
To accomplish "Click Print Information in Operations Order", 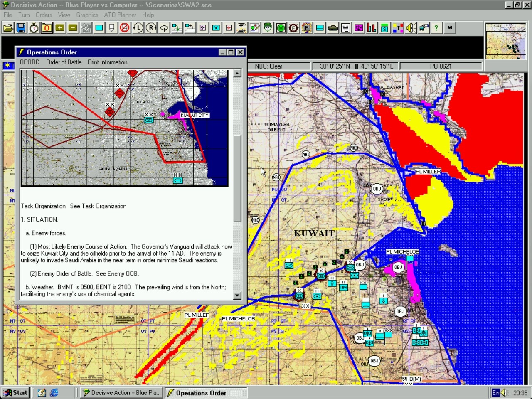I will click(107, 62).
